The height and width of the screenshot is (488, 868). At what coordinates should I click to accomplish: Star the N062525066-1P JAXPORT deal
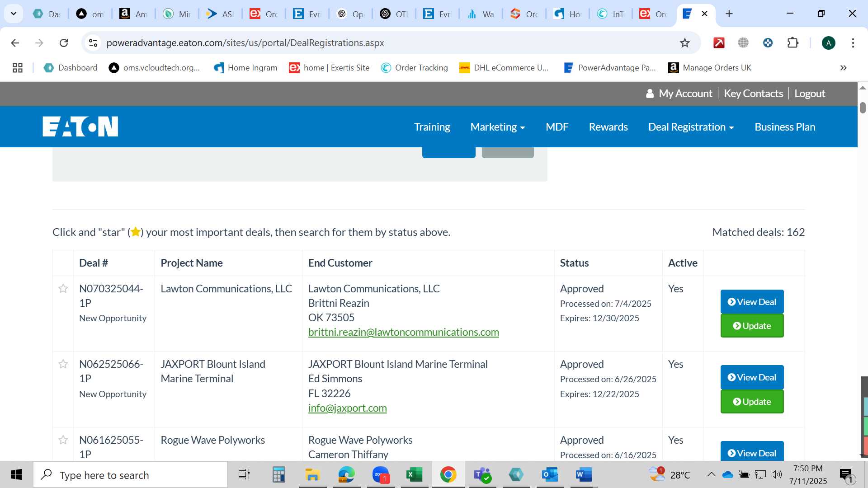click(x=63, y=364)
